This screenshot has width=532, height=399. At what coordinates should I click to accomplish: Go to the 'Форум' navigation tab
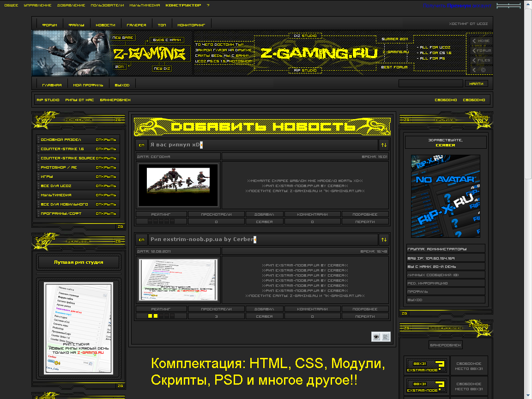[49, 25]
